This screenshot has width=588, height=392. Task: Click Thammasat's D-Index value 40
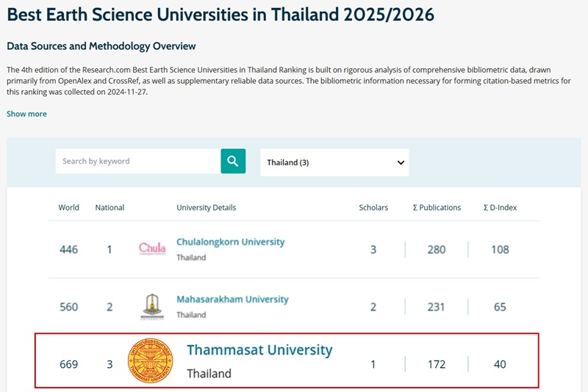click(500, 364)
